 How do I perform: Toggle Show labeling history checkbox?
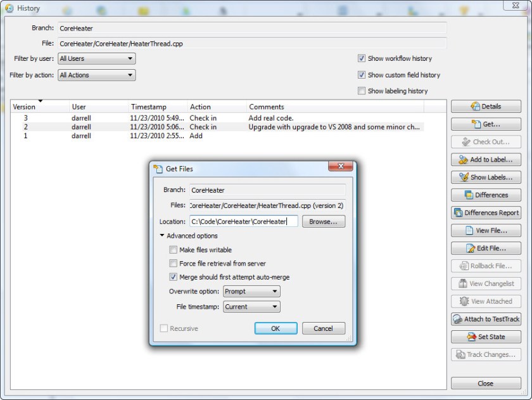[x=362, y=91]
